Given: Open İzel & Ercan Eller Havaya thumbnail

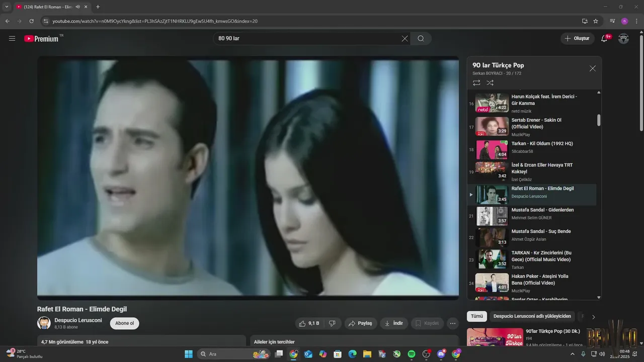Looking at the screenshot, I should (492, 171).
